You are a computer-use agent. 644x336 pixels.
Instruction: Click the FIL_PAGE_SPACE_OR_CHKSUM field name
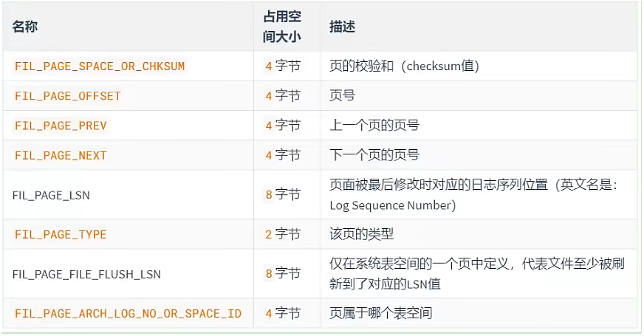pos(100,66)
